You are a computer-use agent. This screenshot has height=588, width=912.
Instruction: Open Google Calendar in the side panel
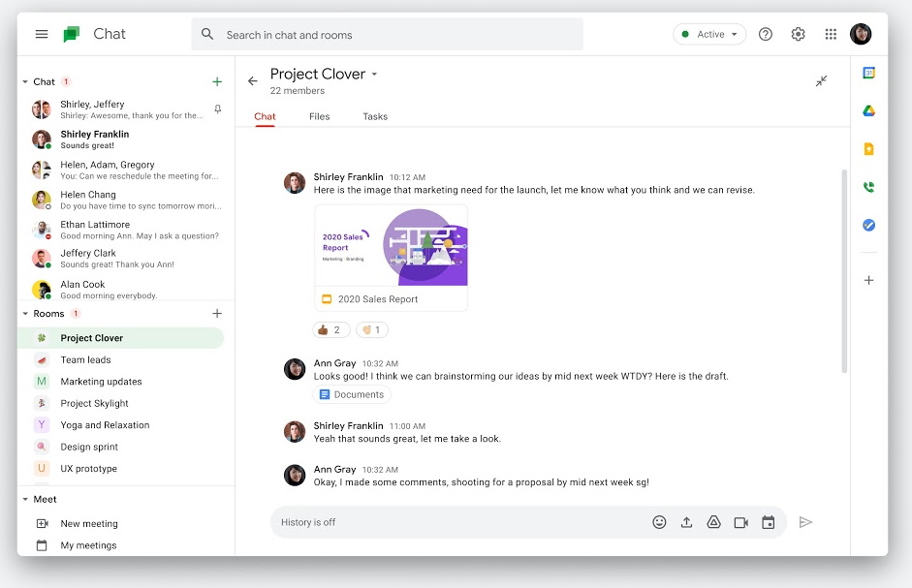[868, 73]
